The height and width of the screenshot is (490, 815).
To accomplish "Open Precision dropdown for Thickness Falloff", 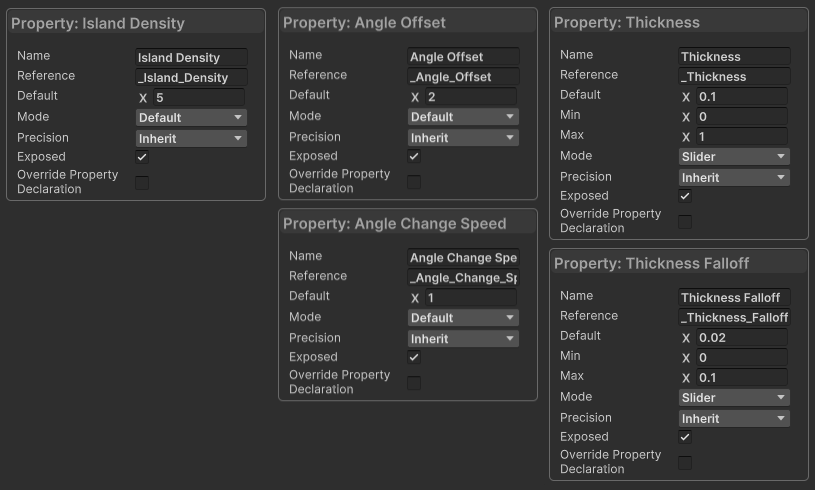I will click(734, 419).
